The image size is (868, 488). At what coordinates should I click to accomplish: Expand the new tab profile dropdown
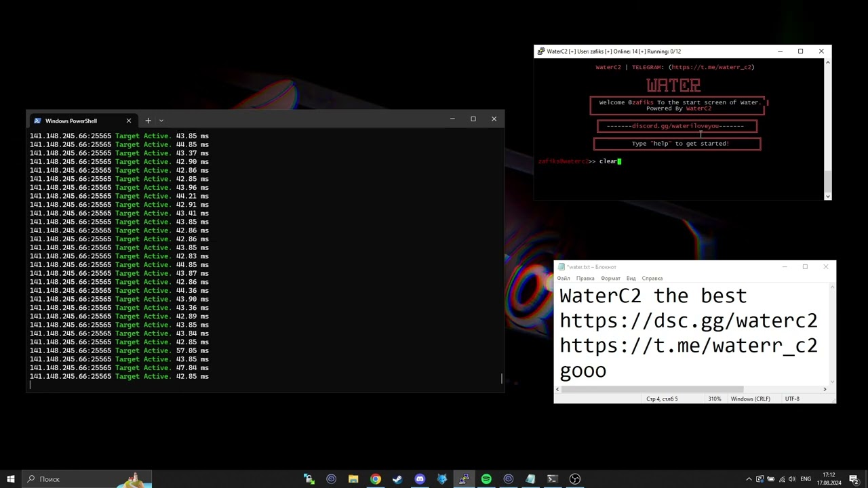[161, 121]
